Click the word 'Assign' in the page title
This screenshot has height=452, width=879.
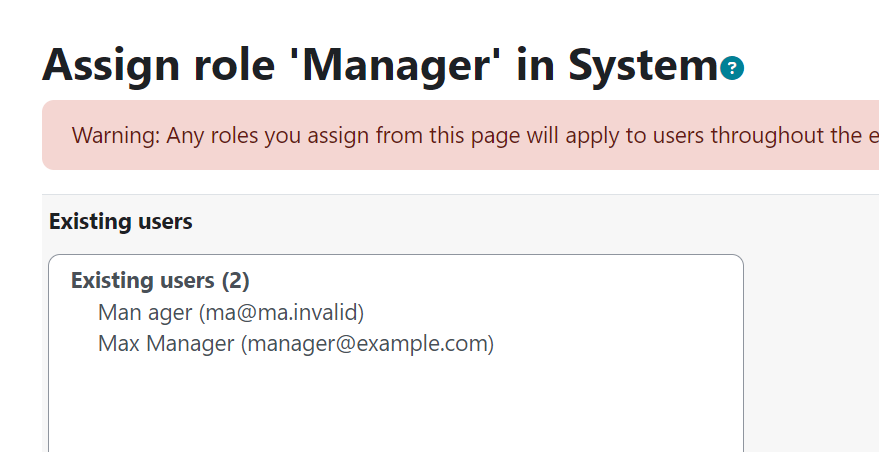[111, 65]
